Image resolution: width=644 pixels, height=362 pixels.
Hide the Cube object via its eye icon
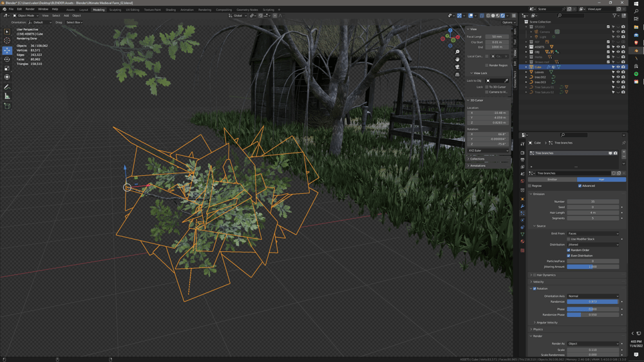[x=618, y=67]
